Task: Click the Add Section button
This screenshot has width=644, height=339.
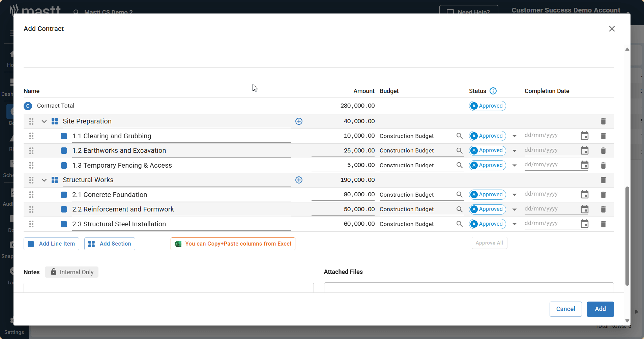Action: tap(109, 244)
